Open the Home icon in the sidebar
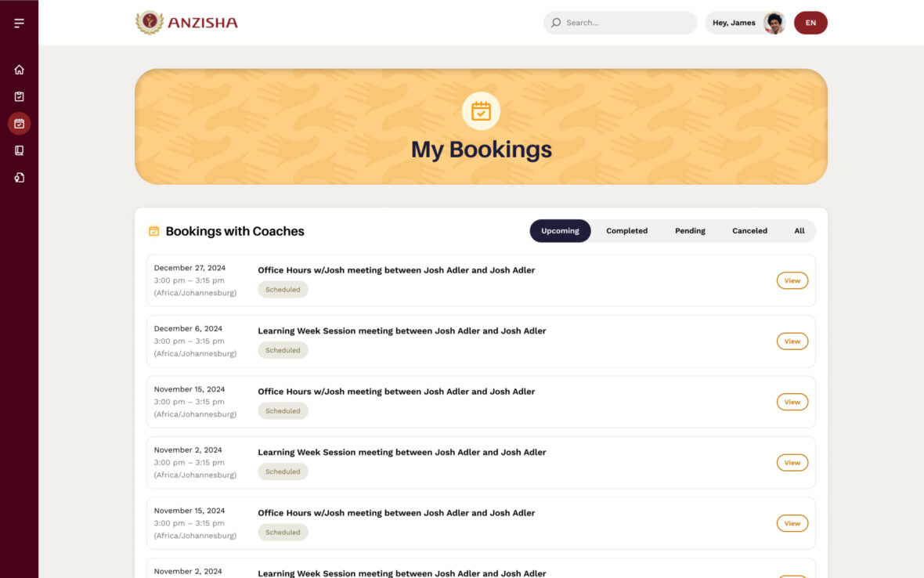This screenshot has width=924, height=578. point(19,70)
